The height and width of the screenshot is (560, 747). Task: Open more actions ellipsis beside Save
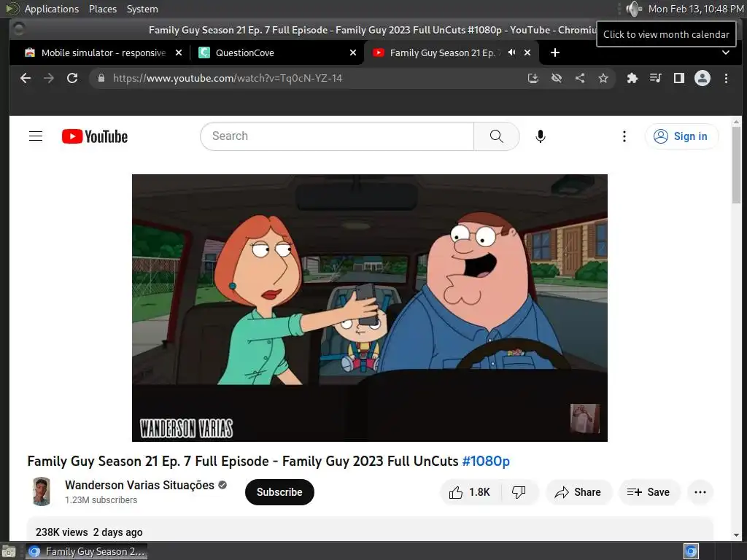(700, 492)
